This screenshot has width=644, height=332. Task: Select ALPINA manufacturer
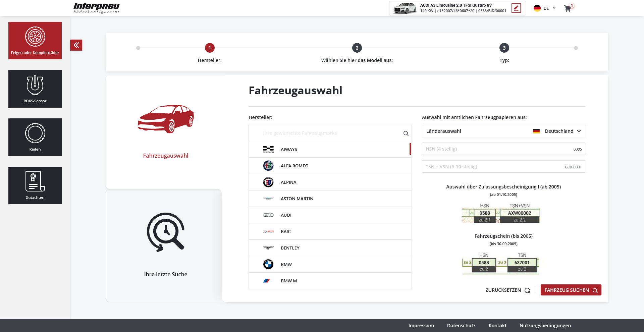pos(330,182)
